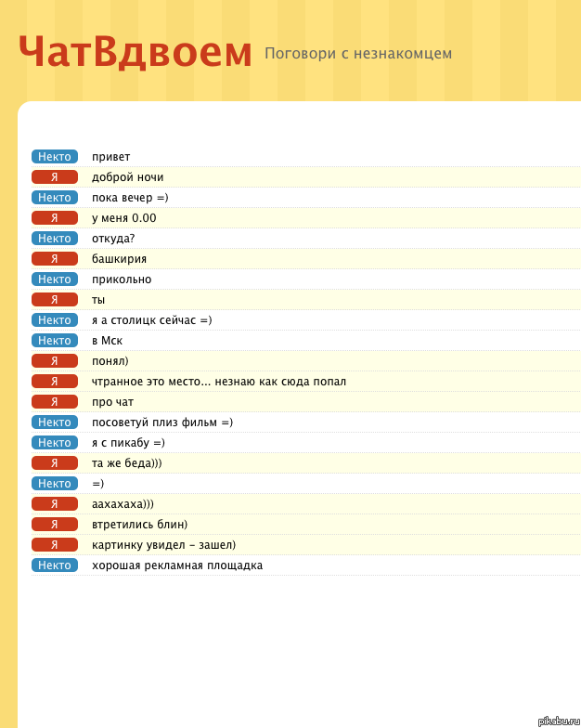Select the message 'пока вечер =)'
581x728 pixels.
coord(130,198)
